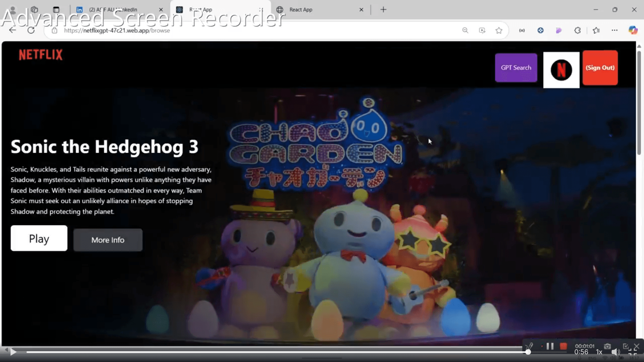Open the Copilot sidebar icon

click(x=633, y=31)
